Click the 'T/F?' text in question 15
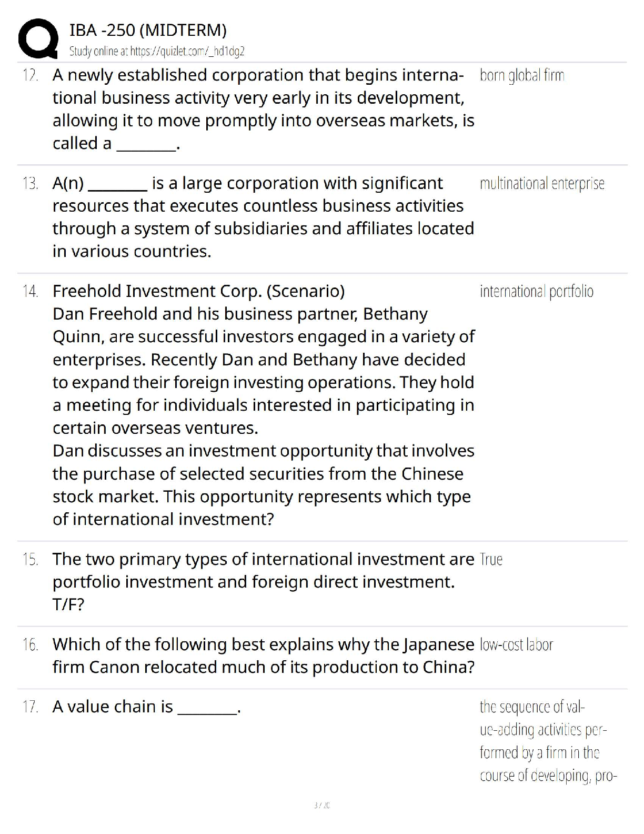The width and height of the screenshot is (644, 834). pos(68,604)
